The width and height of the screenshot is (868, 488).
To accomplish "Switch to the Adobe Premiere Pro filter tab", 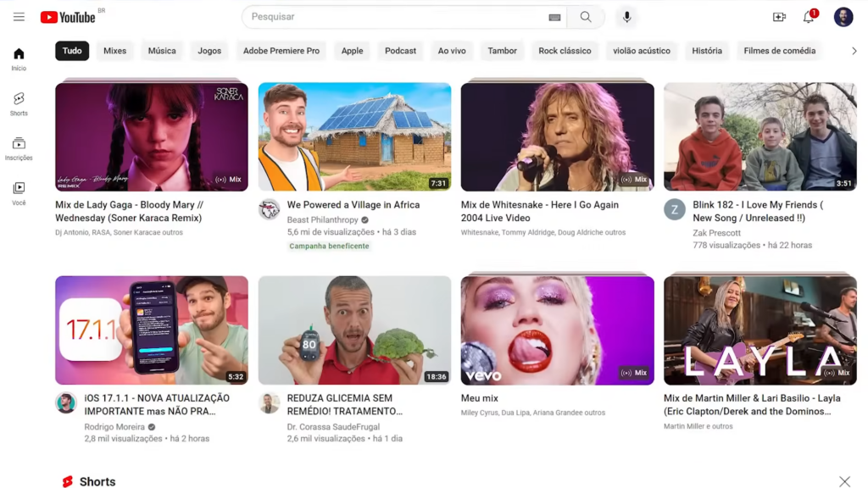I will click(x=281, y=51).
